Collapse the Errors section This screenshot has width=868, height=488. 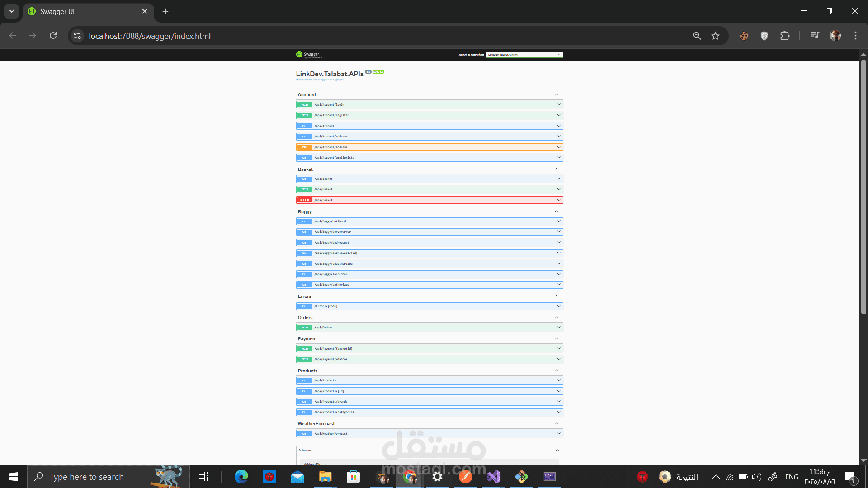557,296
